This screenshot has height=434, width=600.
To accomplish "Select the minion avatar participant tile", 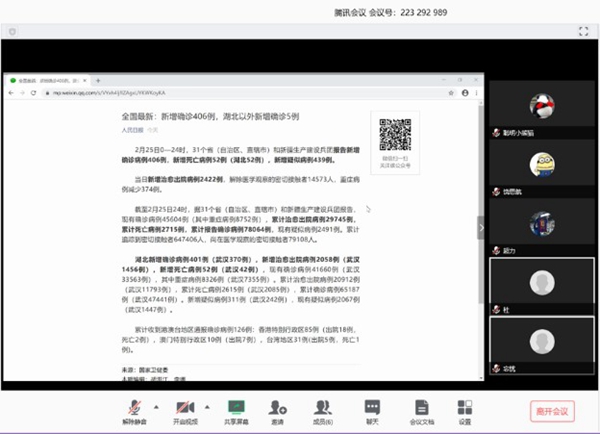I will (x=541, y=166).
